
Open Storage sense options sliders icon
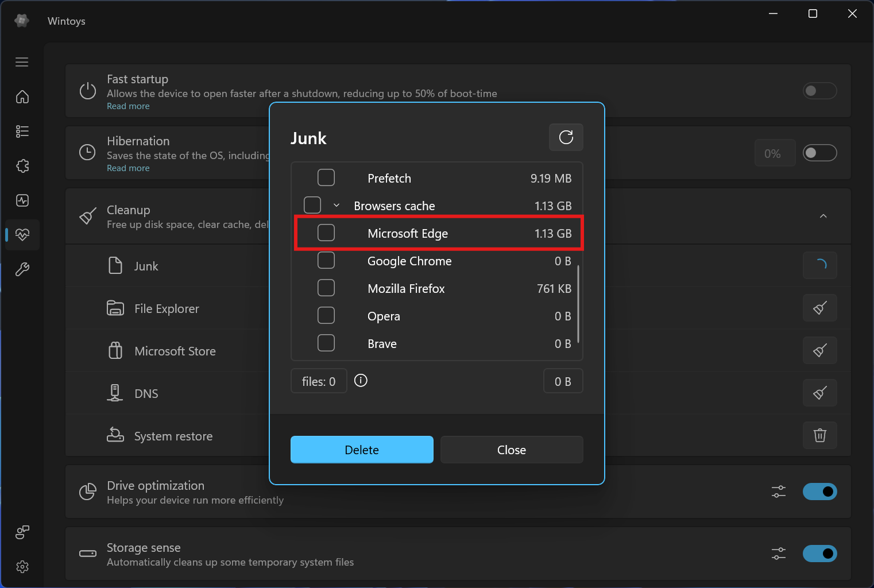778,554
